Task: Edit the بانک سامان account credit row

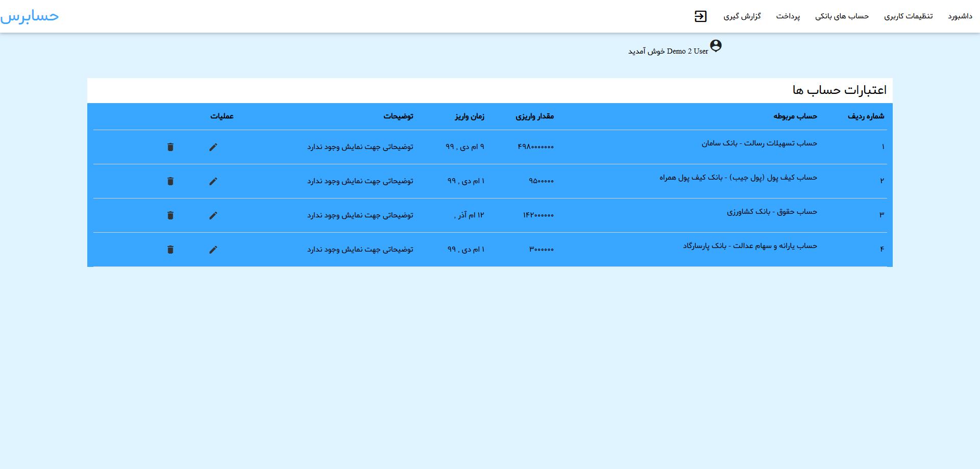Action: pyautogui.click(x=213, y=147)
